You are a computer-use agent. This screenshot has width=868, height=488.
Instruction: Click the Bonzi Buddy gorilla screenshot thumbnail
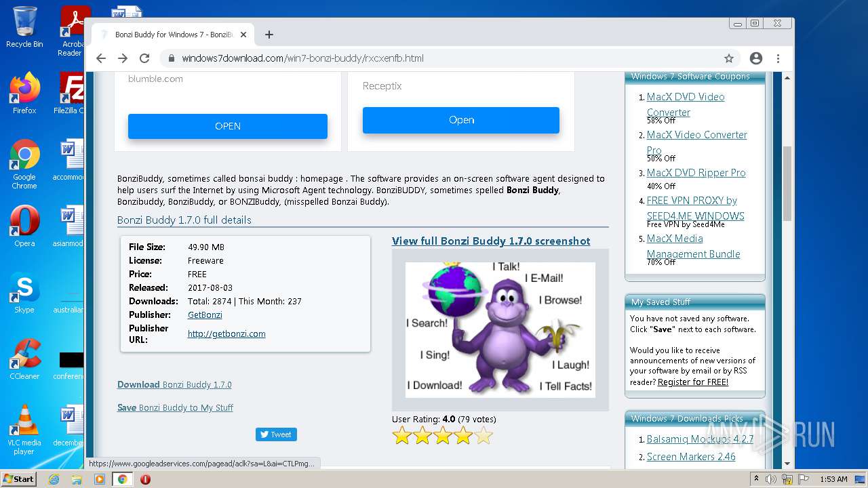coord(500,329)
